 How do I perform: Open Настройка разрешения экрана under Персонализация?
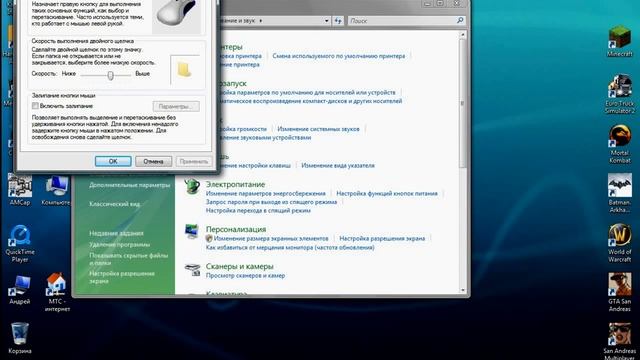click(382, 238)
